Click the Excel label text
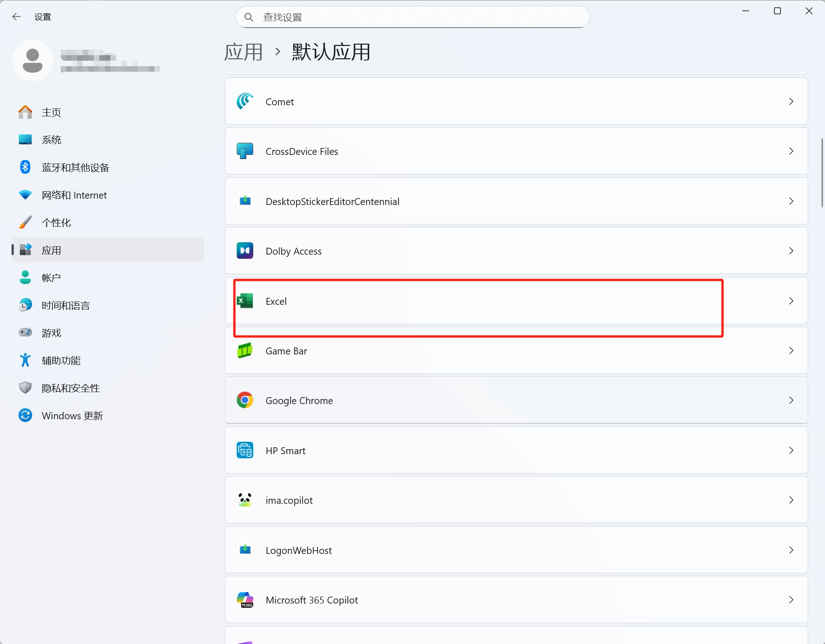 coord(276,301)
